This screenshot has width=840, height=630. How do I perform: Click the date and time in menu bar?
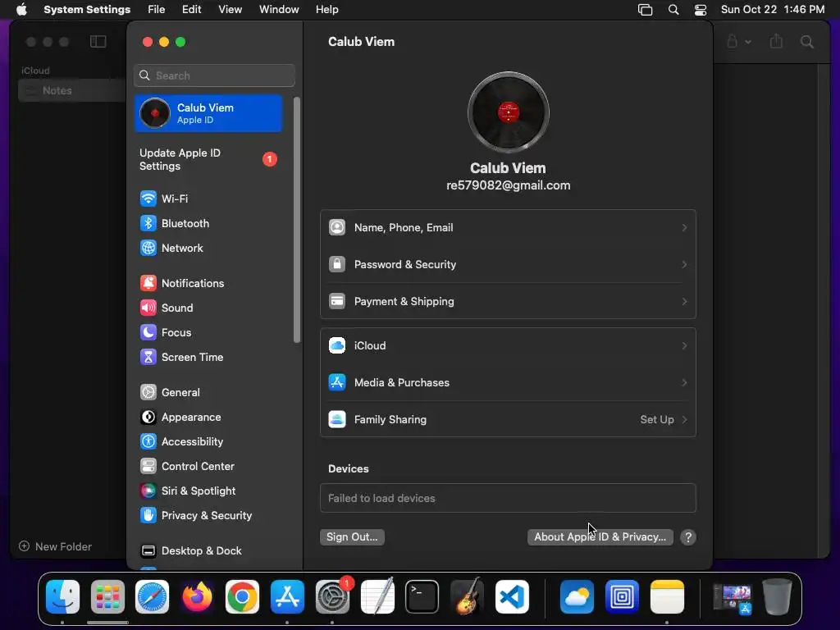pyautogui.click(x=773, y=10)
